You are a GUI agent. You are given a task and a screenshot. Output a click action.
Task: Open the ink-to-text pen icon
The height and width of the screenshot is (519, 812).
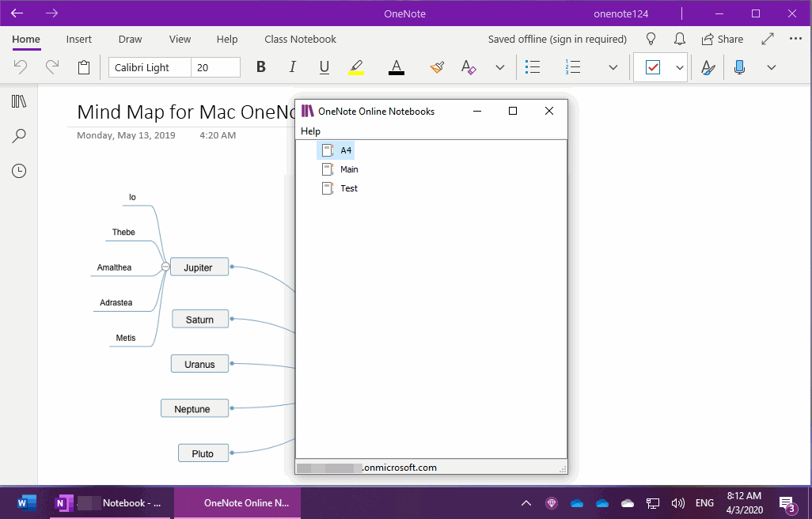[708, 67]
